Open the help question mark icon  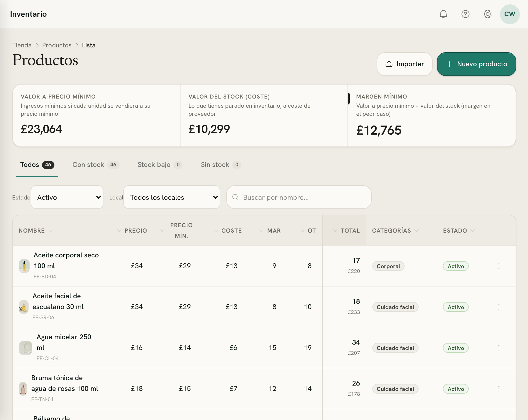[x=466, y=14]
